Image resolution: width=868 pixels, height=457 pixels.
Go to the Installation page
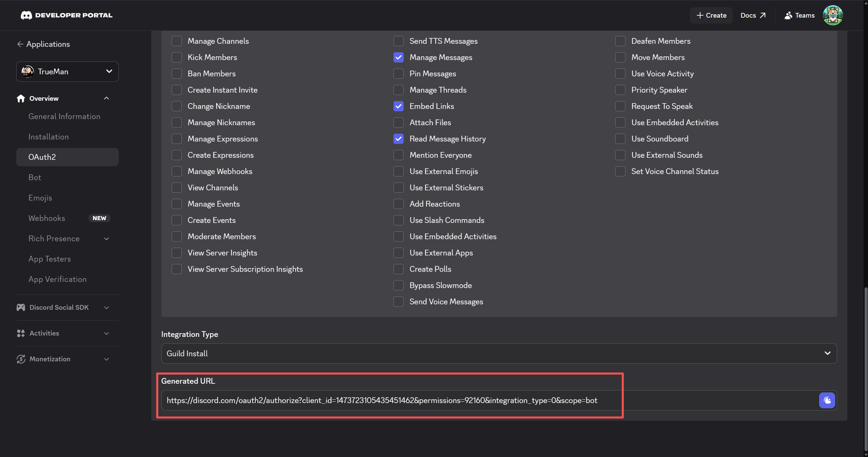click(x=49, y=137)
